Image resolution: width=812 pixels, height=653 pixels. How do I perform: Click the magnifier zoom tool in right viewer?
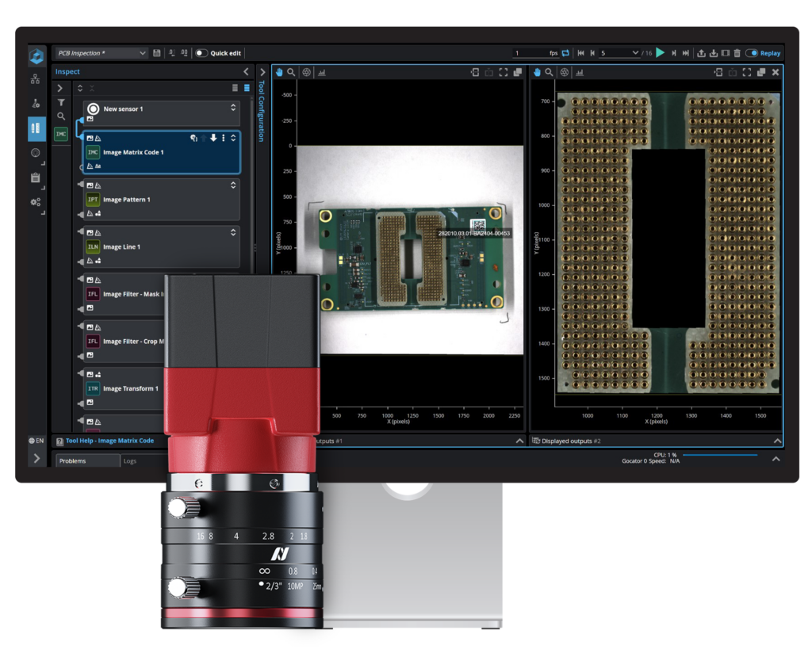coord(550,72)
